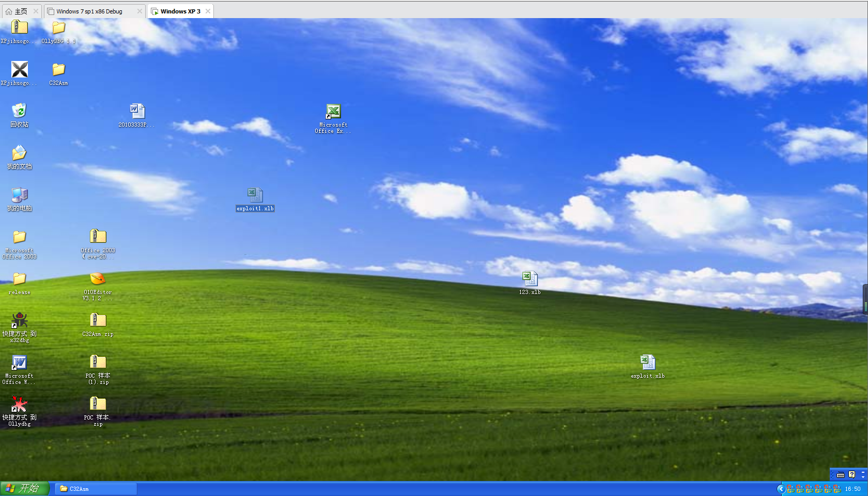The width and height of the screenshot is (868, 496).
Task: Select the exploit.xlb file icon
Action: tap(647, 362)
